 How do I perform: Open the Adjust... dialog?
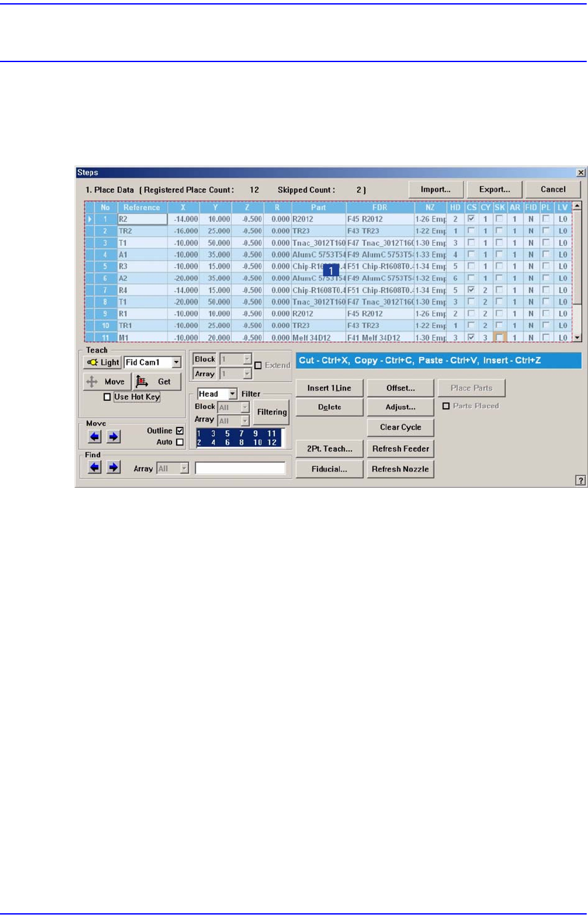400,407
